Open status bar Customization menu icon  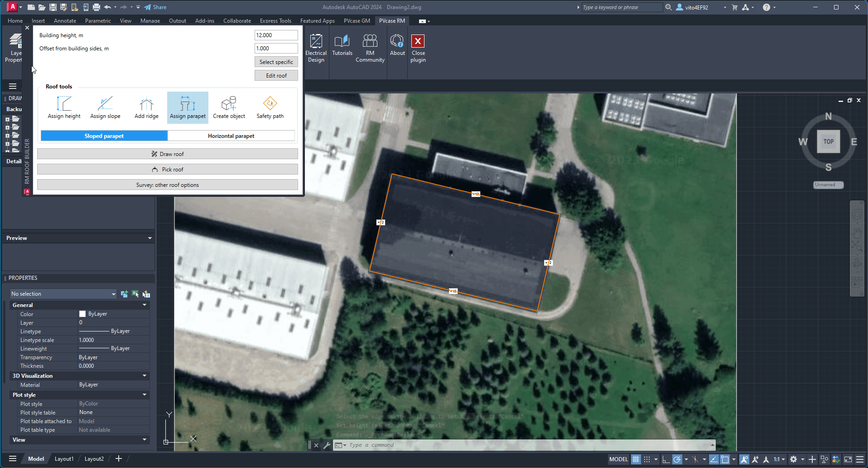pyautogui.click(x=860, y=459)
